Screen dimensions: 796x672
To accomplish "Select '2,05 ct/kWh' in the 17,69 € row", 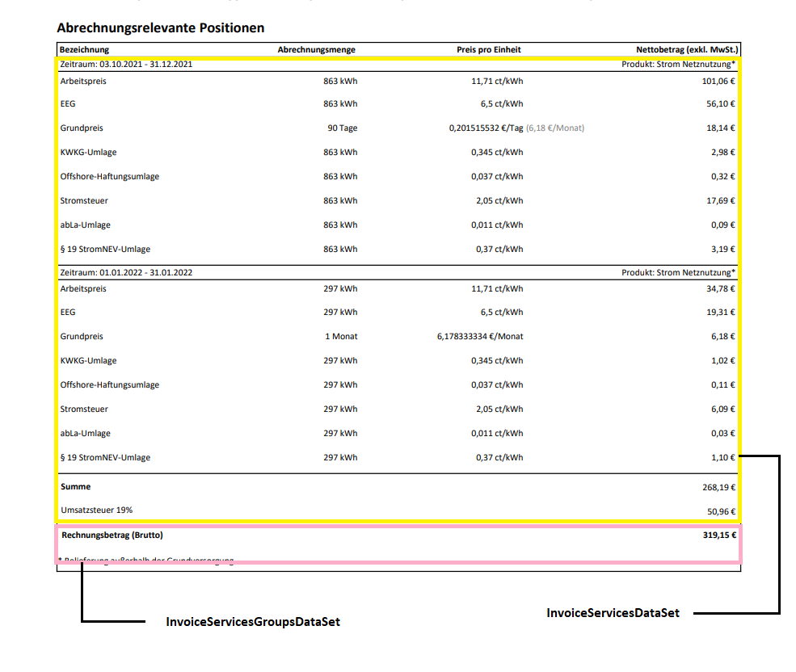I will click(x=499, y=201).
